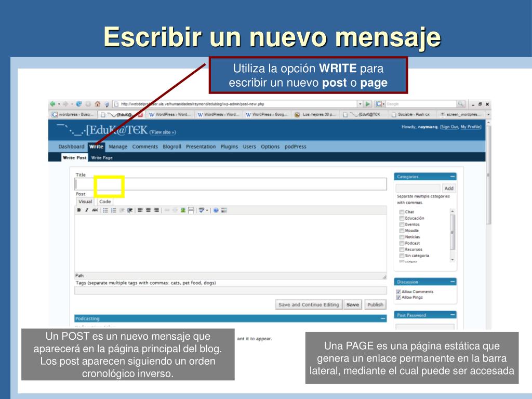The width and height of the screenshot is (532, 399).
Task: Collapse the Discussion panel
Action: (x=453, y=282)
